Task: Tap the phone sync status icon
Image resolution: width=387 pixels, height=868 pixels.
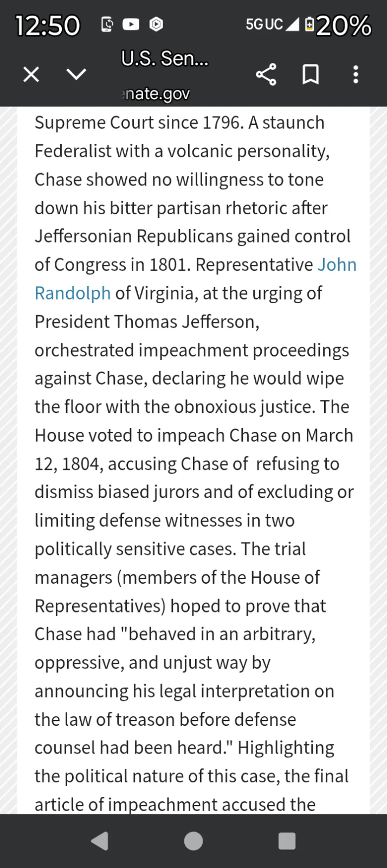Action: 107,24
